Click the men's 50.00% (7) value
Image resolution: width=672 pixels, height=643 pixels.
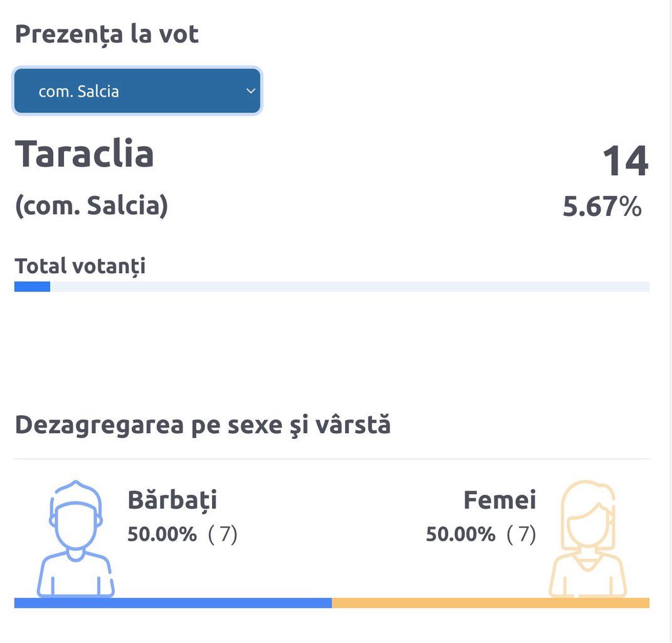coord(183,534)
